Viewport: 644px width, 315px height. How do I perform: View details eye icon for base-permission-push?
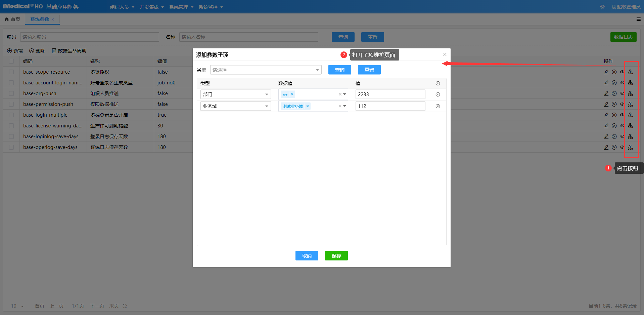coord(622,104)
